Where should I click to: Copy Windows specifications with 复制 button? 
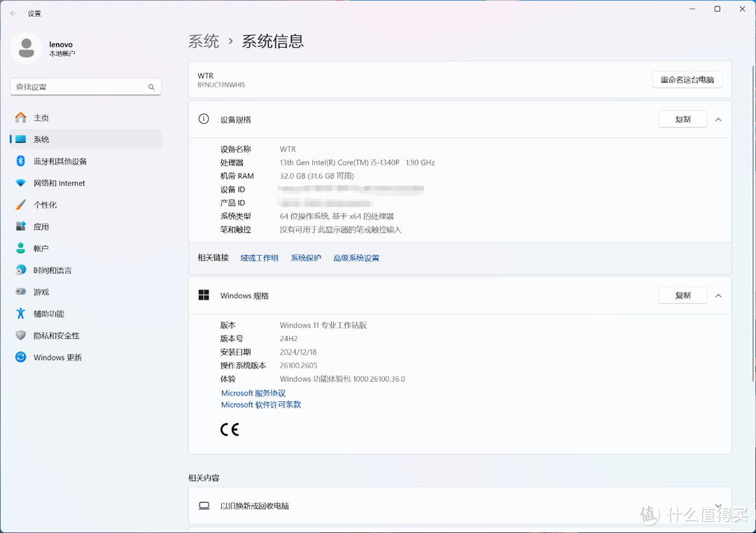pos(682,295)
